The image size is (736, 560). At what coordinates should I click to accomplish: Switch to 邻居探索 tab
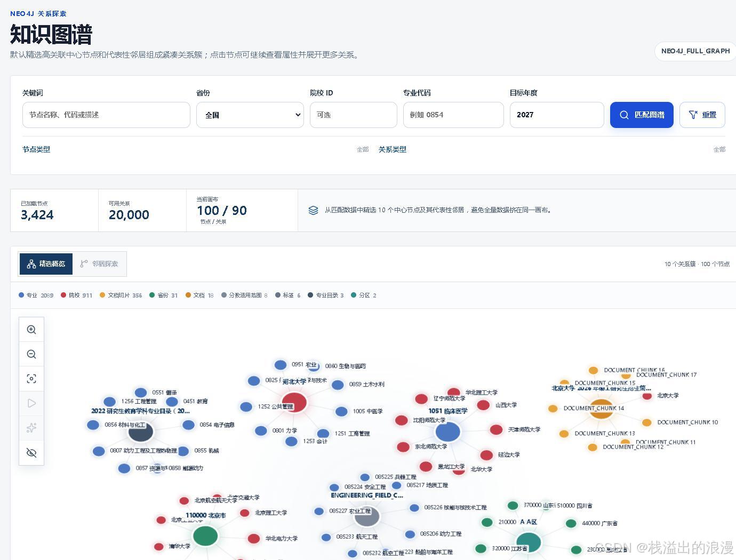point(99,264)
